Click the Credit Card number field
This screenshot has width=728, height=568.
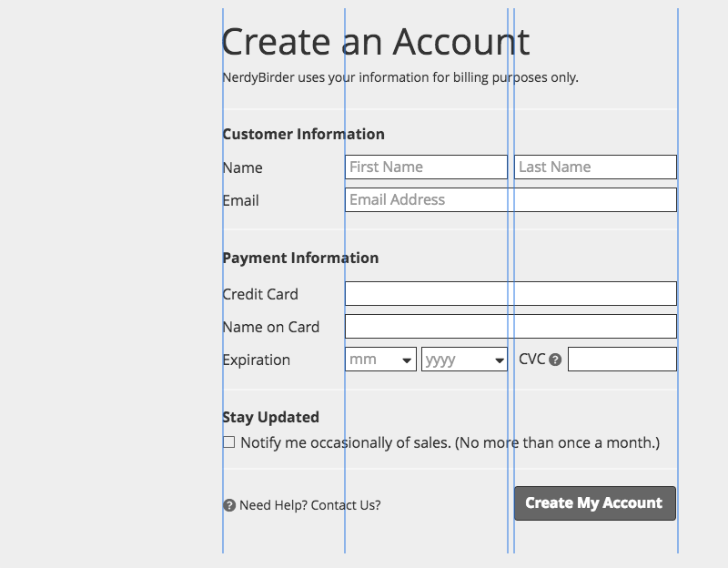pyautogui.click(x=511, y=294)
